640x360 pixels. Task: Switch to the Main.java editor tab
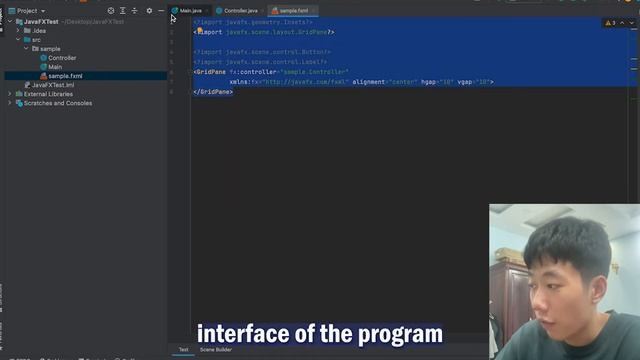pyautogui.click(x=190, y=11)
